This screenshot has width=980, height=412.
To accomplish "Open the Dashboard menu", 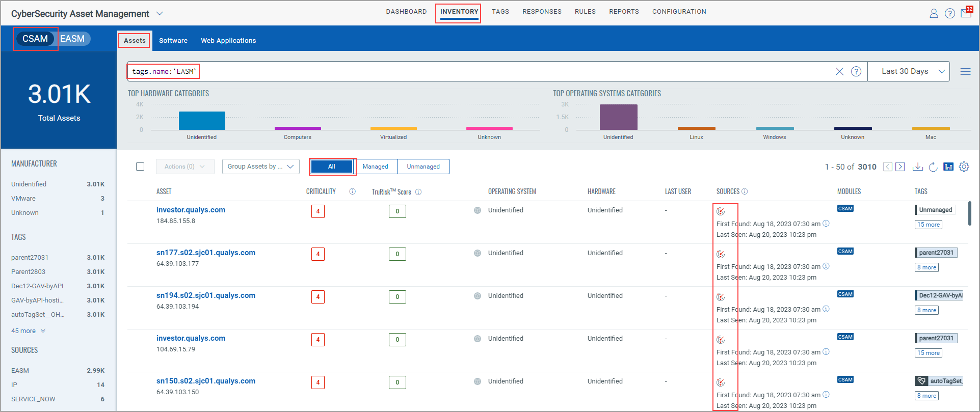I will click(406, 12).
